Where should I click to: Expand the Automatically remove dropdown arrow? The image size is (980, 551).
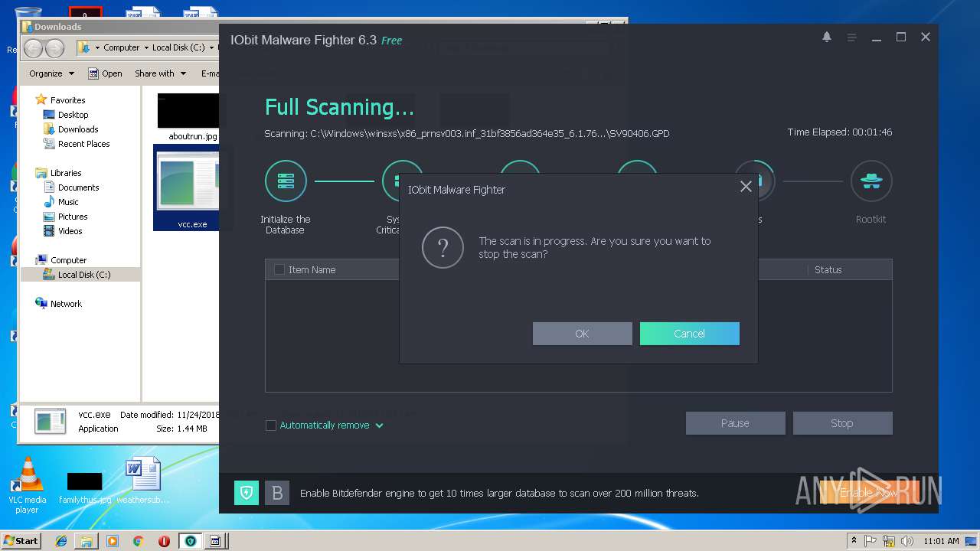[x=380, y=425]
